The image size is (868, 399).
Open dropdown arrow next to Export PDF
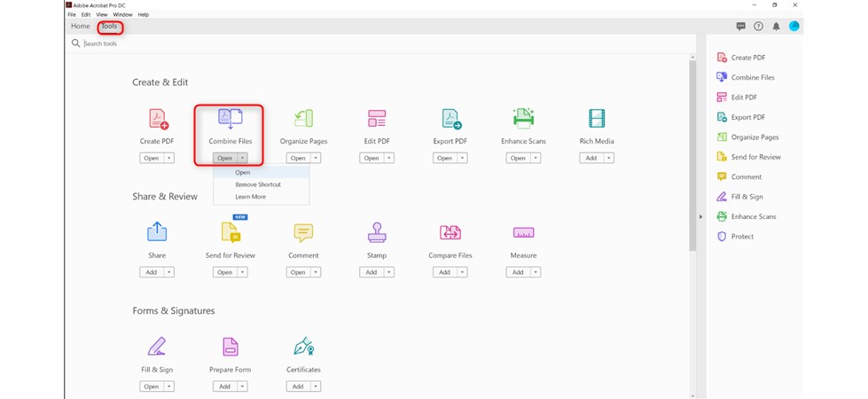pos(461,159)
